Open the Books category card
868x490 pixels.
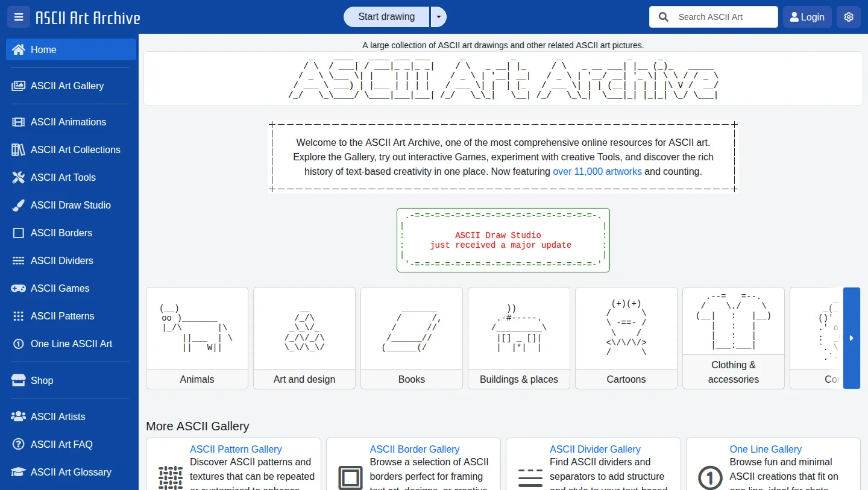click(412, 338)
